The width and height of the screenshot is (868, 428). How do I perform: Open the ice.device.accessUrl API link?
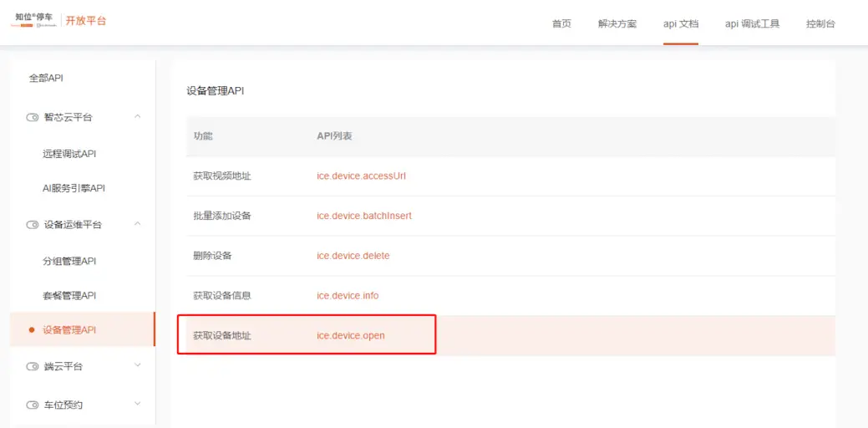(x=361, y=176)
